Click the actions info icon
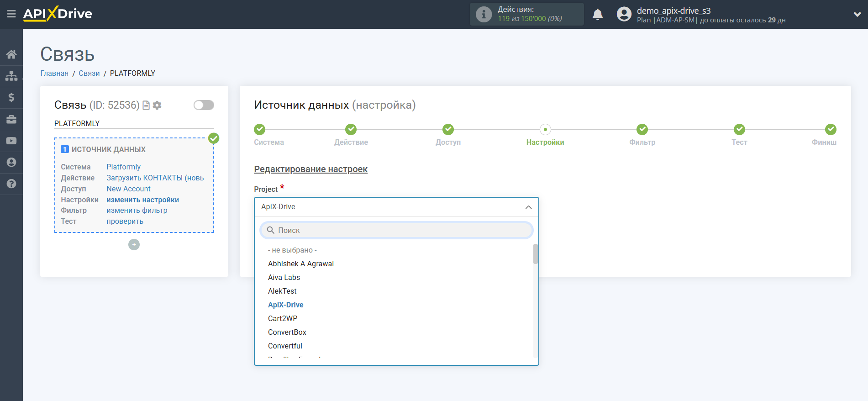Viewport: 868px width, 401px height. [x=484, y=14]
